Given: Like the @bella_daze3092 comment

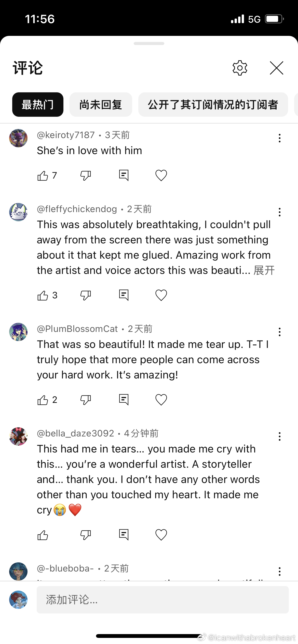Looking at the screenshot, I should 43,535.
